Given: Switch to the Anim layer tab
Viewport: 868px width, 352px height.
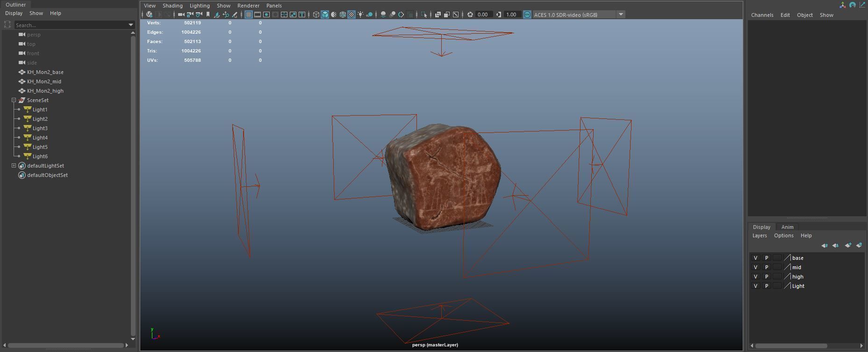Looking at the screenshot, I should point(788,227).
